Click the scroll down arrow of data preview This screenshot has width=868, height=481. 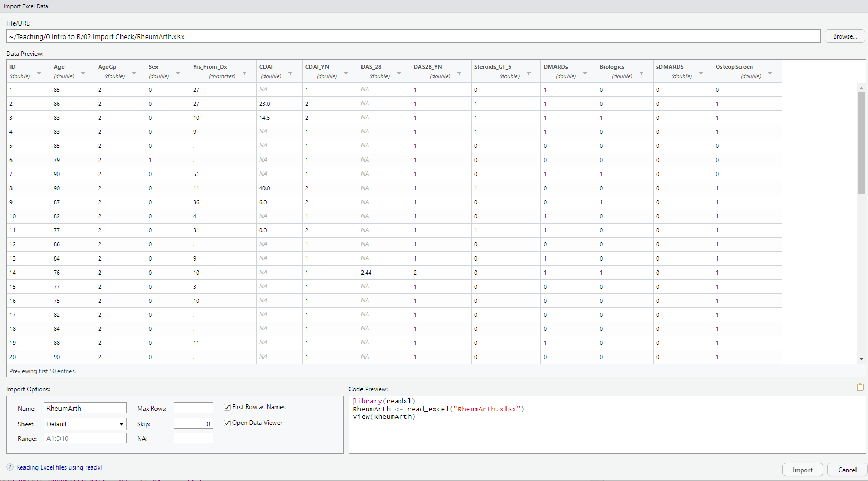(x=861, y=359)
